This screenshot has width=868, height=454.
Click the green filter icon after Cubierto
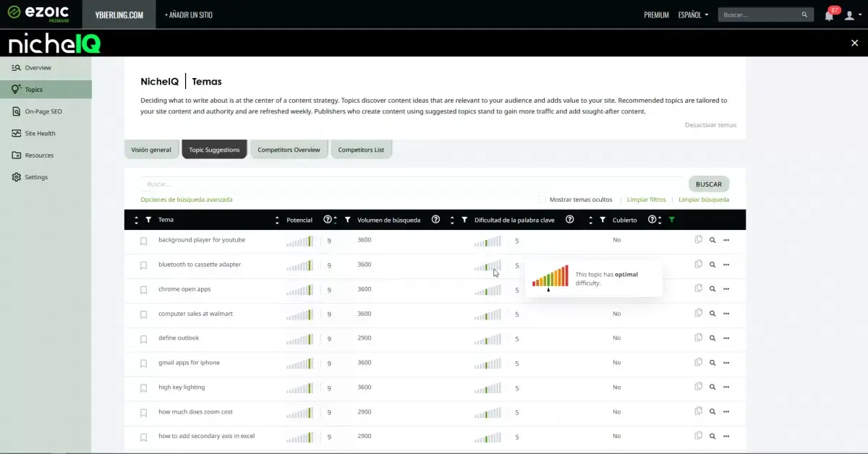(x=672, y=220)
